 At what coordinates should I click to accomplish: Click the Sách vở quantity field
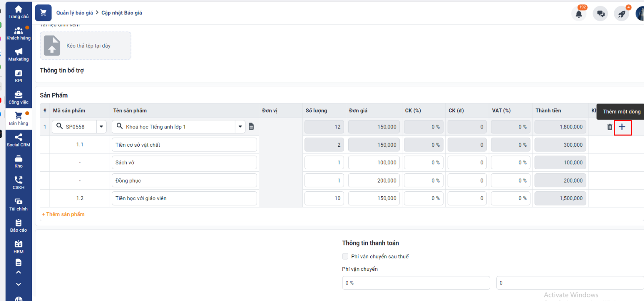[x=324, y=163]
